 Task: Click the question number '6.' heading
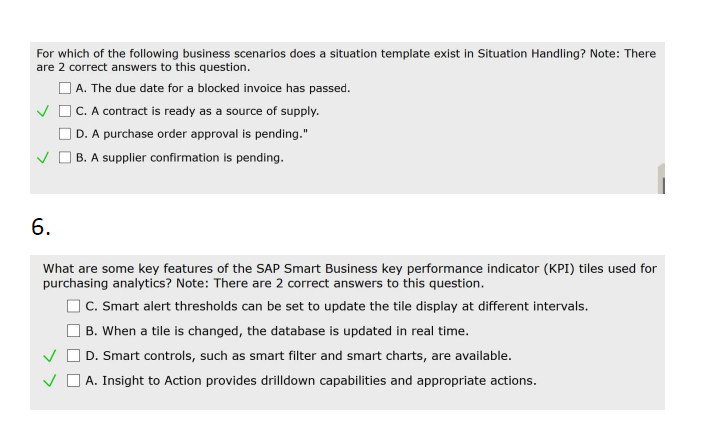pyautogui.click(x=39, y=227)
